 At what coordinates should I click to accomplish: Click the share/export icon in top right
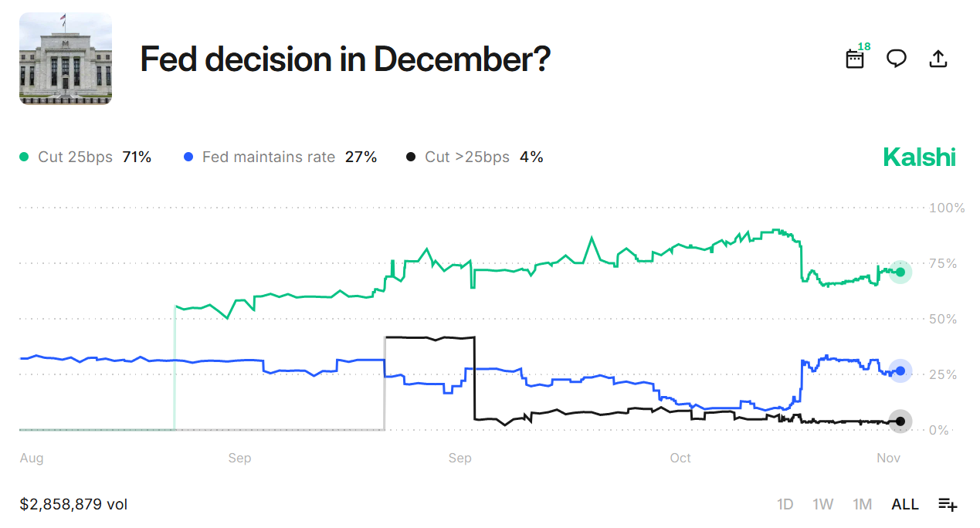938,58
